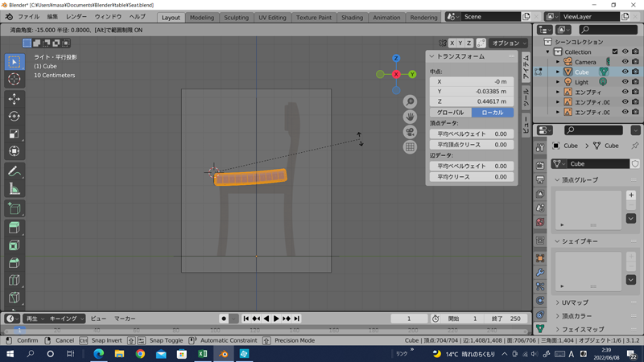Image resolution: width=644 pixels, height=362 pixels.
Task: Click the pan view hand icon
Action: [410, 117]
